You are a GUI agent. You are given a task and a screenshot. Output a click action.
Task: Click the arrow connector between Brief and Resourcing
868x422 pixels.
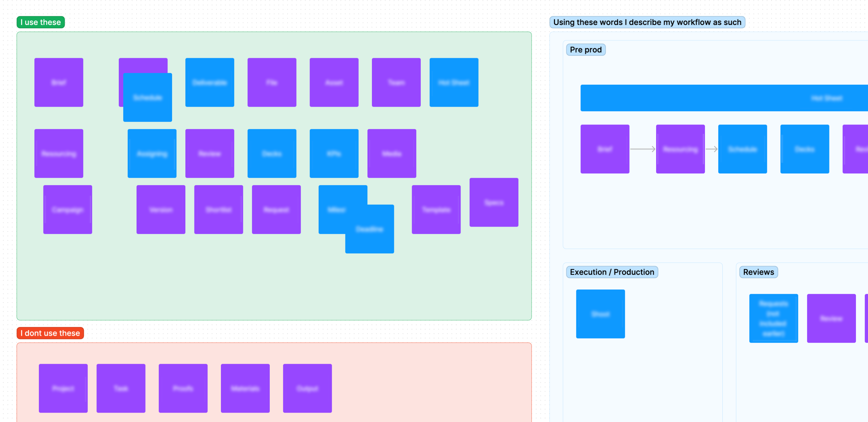click(x=642, y=149)
